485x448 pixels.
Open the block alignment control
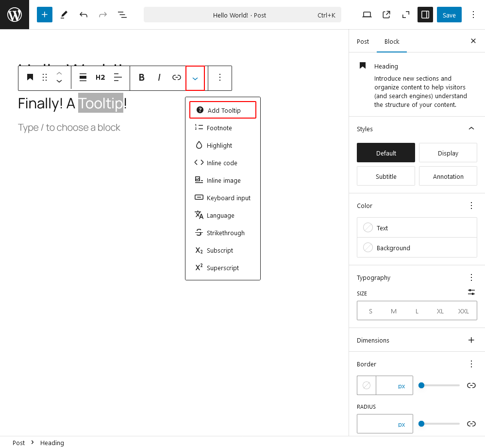[83, 77]
